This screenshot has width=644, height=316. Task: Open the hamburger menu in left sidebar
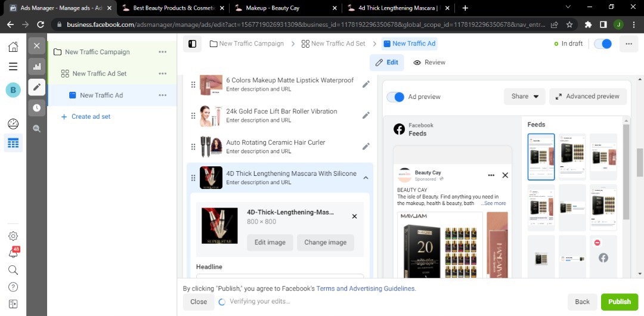13,67
